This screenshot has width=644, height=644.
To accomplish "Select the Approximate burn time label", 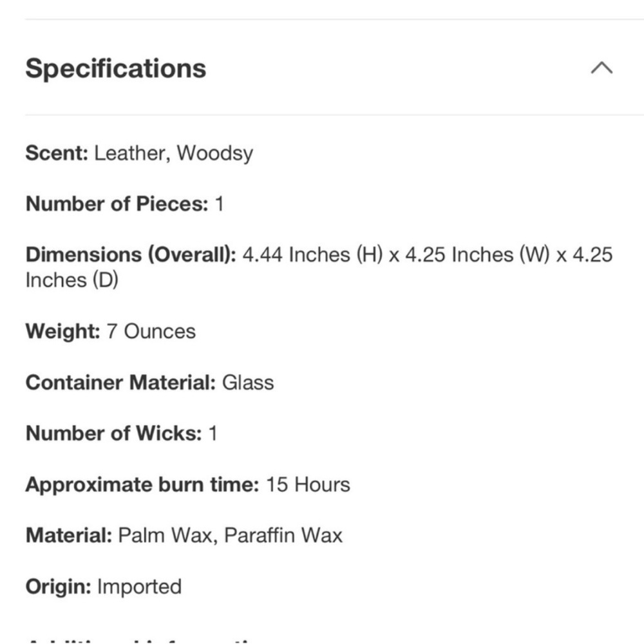I will coord(142,485).
